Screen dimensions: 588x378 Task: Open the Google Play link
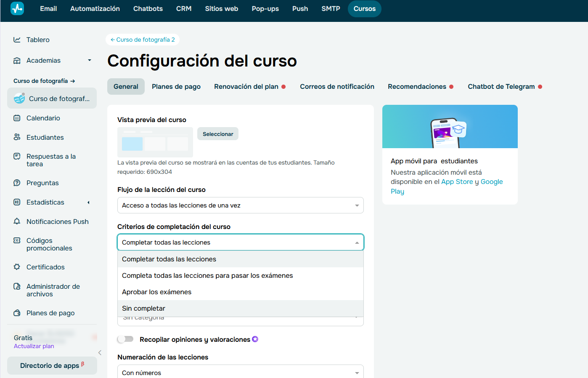tap(492, 182)
